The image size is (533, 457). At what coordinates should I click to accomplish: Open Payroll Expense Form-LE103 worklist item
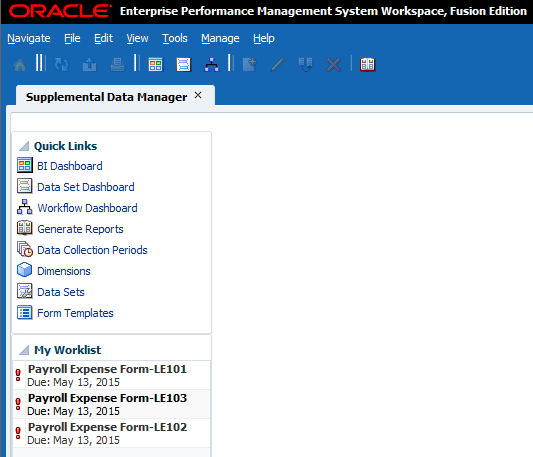111,404
